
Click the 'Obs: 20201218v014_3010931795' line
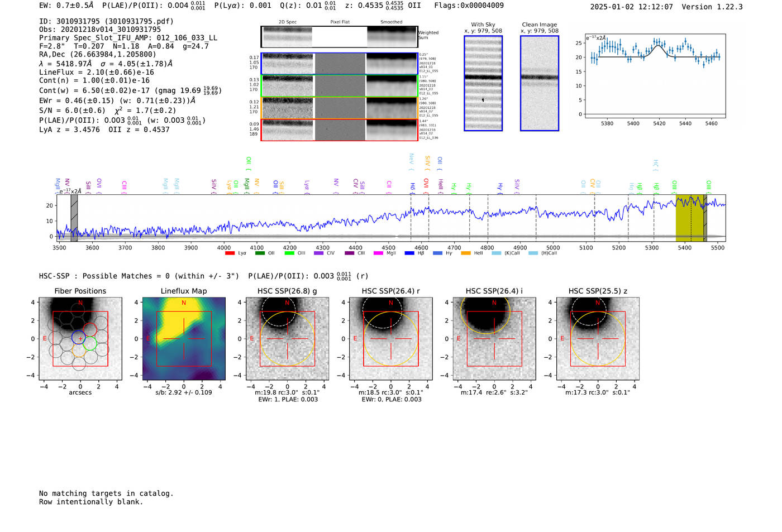click(x=100, y=30)
